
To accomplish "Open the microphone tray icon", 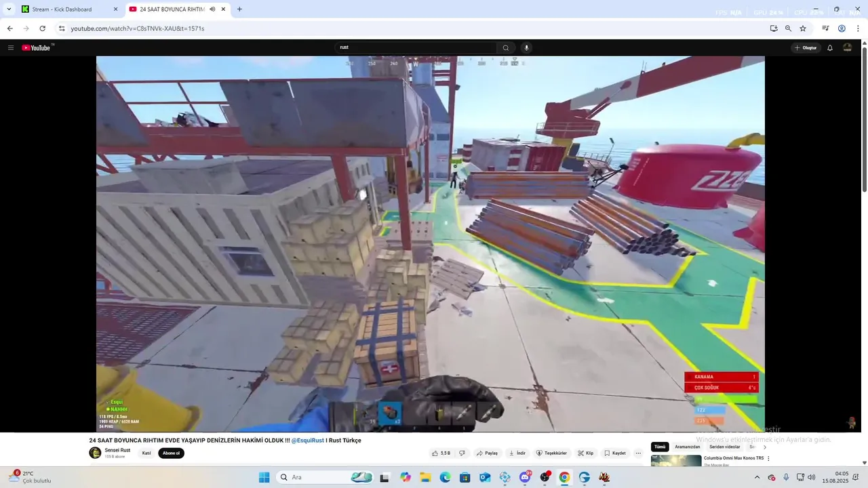I will pos(786,477).
